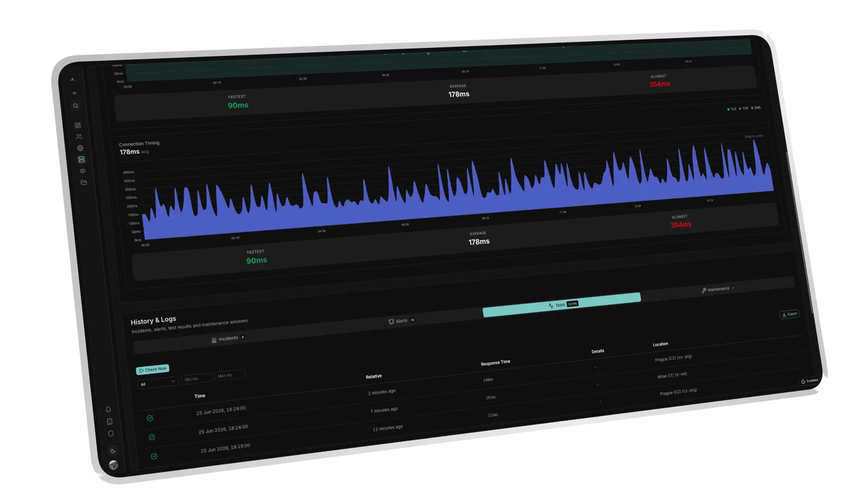This screenshot has width=868, height=488.
Task: Click the success check icon for 18:19:00 row
Action: [x=154, y=456]
